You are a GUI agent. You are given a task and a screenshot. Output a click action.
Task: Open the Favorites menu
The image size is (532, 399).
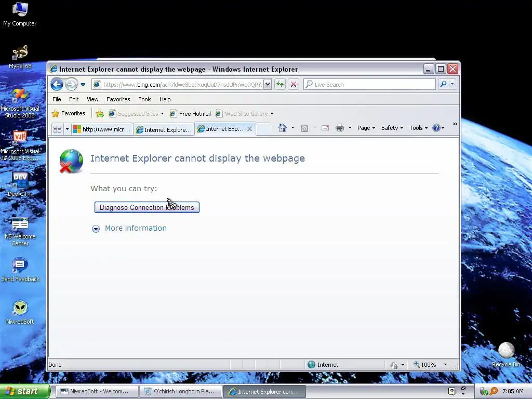[x=118, y=99]
